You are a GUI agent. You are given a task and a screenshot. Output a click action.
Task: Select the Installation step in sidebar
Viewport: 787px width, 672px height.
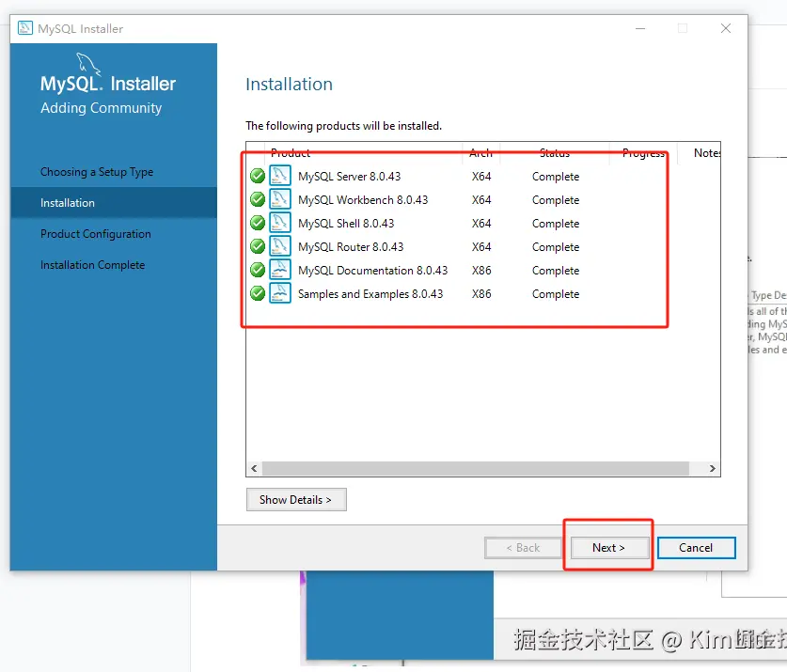pos(114,203)
